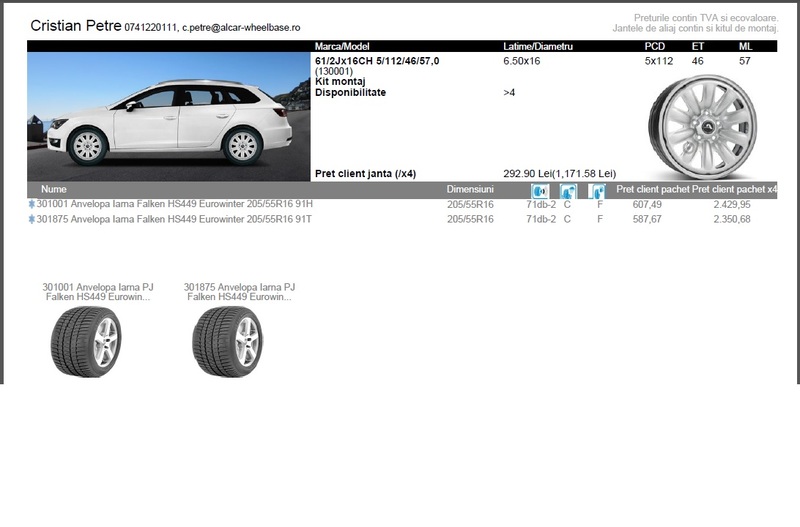Click the Nume column header
The image size is (800, 527).
tap(54, 189)
